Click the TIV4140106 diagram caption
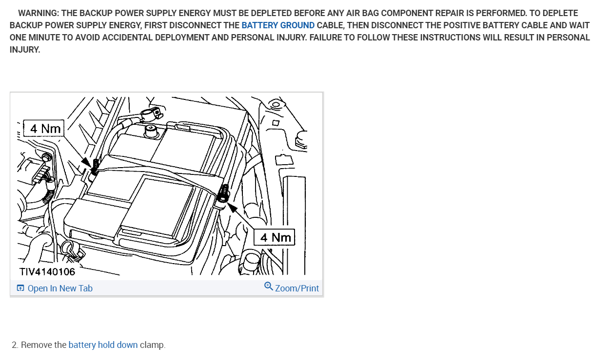Screen dimensions: 594x364 (x=47, y=271)
